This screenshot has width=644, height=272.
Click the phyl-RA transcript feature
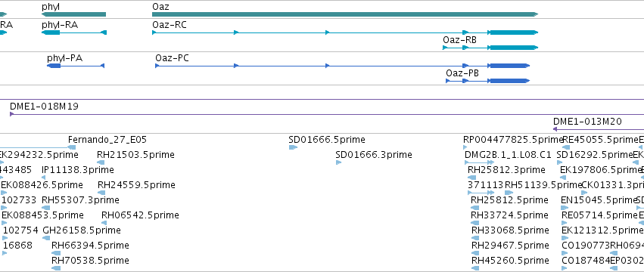click(x=74, y=32)
